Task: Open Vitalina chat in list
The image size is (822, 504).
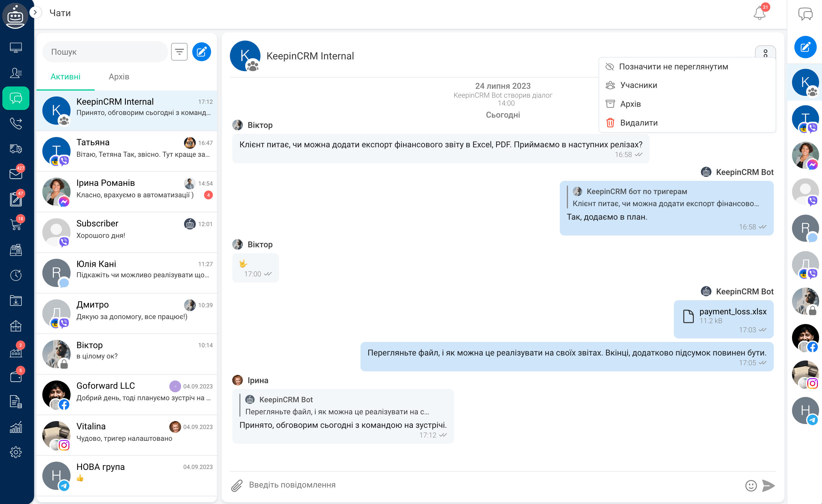Action: 127,435
